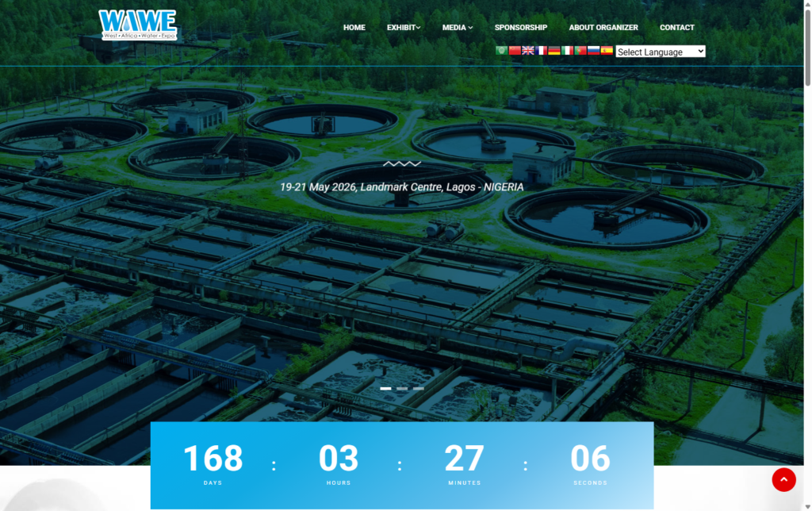Select the German flag icon
Viewport: 812px width, 511px height.
(x=554, y=51)
